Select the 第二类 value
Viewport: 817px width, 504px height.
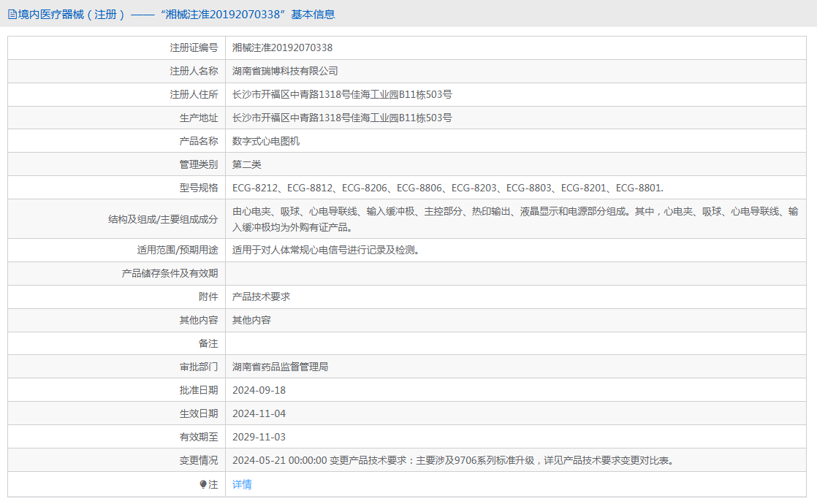(246, 165)
